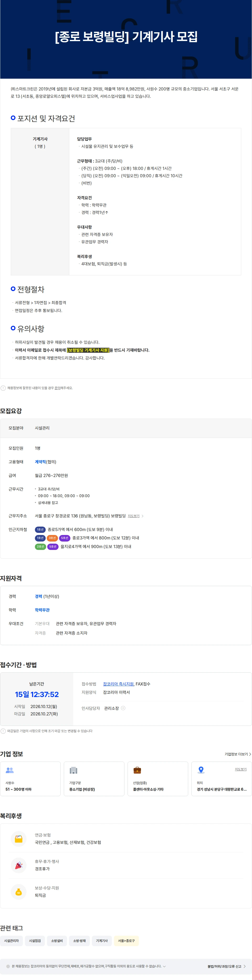Select 기계기사 tag
252x980 pixels.
(x=102, y=940)
